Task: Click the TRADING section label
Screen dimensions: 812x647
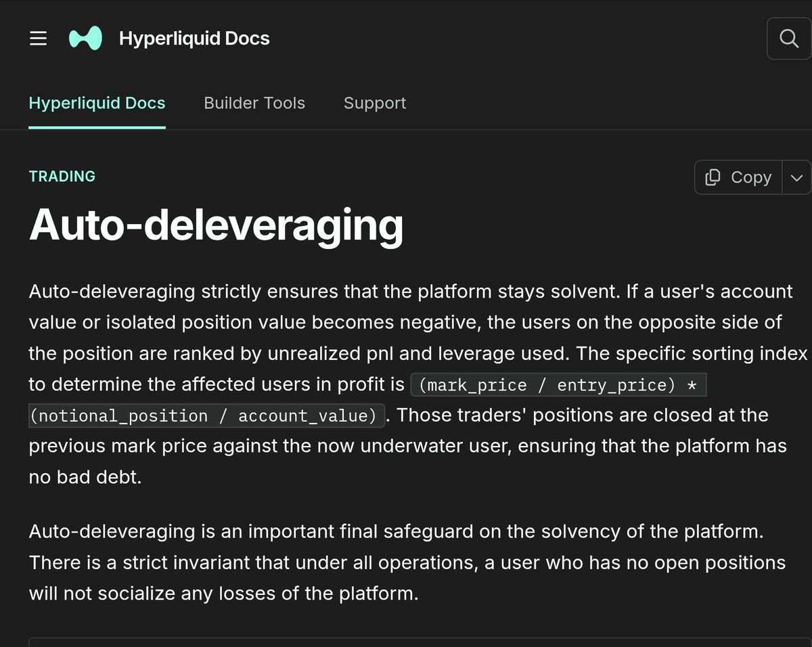Action: pyautogui.click(x=62, y=177)
